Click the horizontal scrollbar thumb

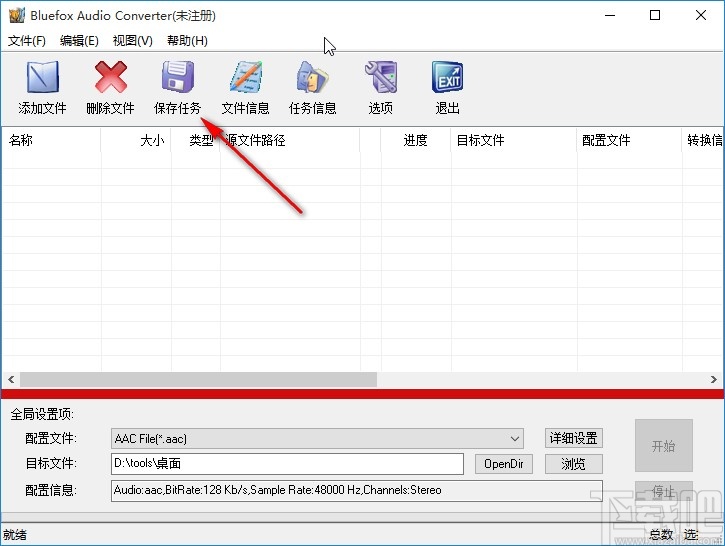(198, 380)
